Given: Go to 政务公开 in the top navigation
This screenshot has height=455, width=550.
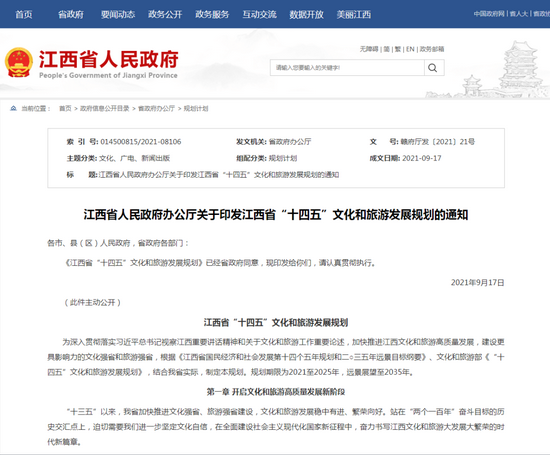Looking at the screenshot, I should coord(165,14).
